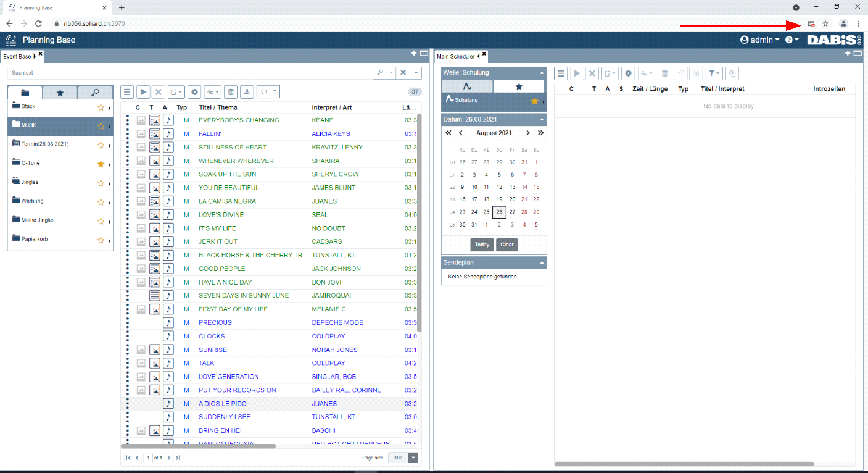Screen dimensions: 868x473
Task: Switch to the favorites star tab in folder panel
Action: [60, 93]
